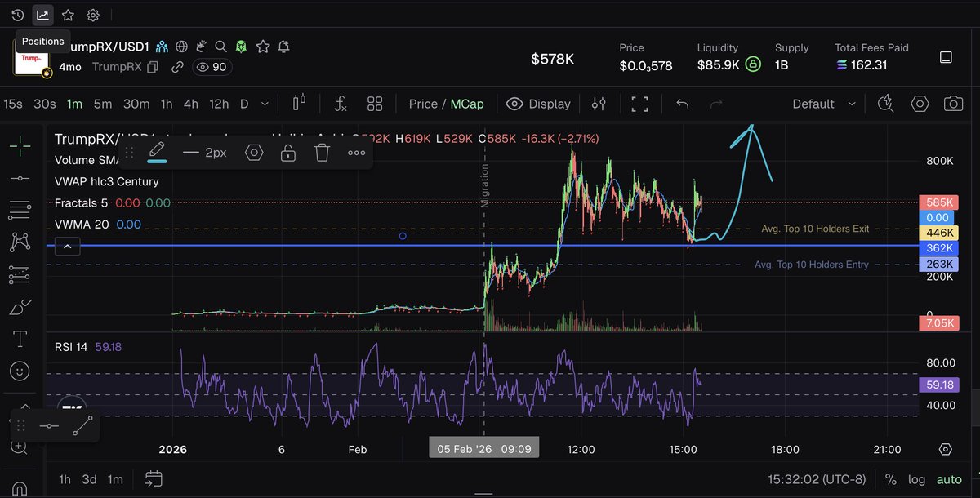Click the holders people icon beside pair name
Screen dimensions: 980x498
pos(162,47)
